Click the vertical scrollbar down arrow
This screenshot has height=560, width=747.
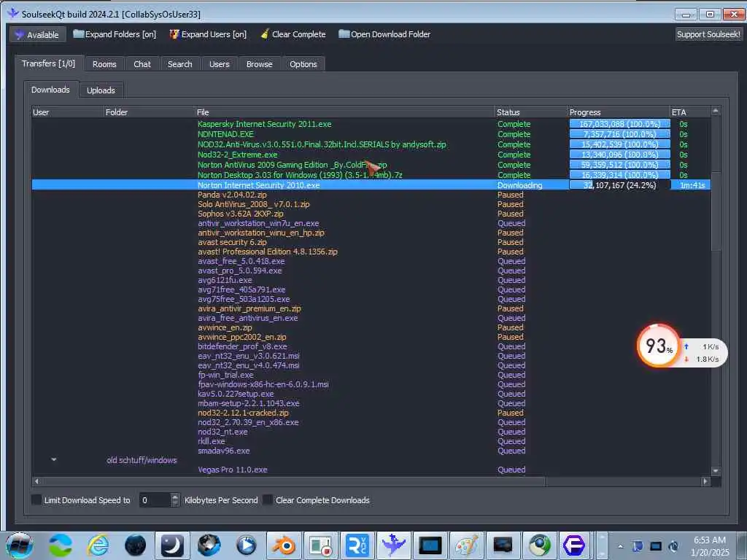(x=715, y=471)
